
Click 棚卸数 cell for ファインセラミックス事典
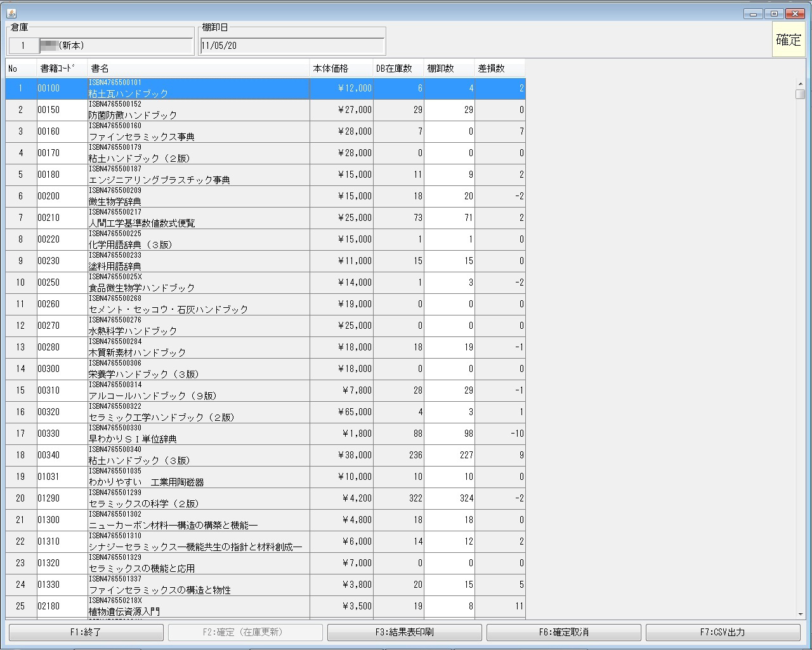[x=449, y=132]
